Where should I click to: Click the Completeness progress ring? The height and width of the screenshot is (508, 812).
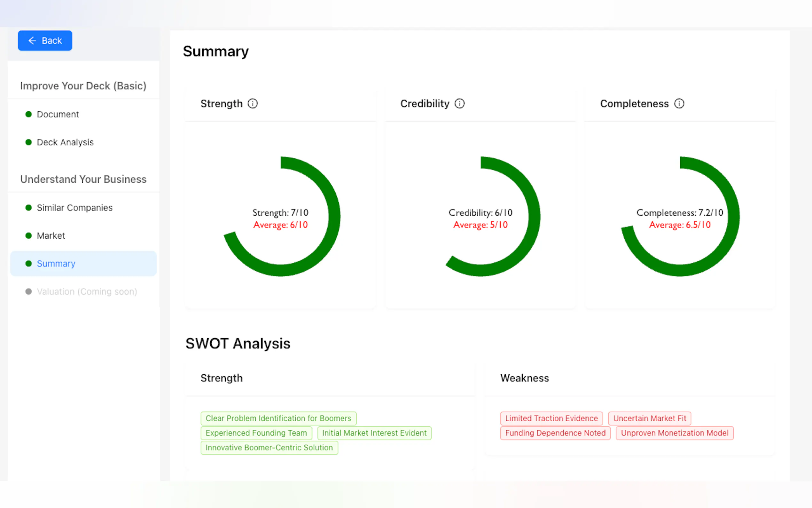pos(734,216)
